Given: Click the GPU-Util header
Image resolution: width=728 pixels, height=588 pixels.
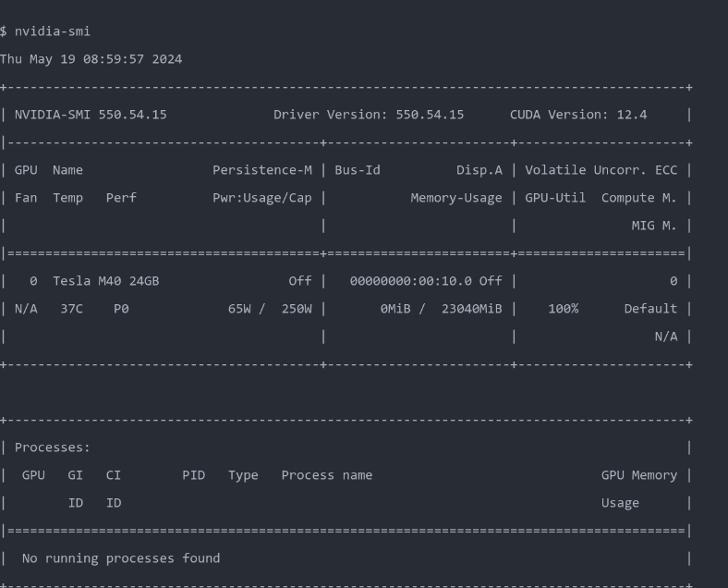Looking at the screenshot, I should (x=555, y=198).
